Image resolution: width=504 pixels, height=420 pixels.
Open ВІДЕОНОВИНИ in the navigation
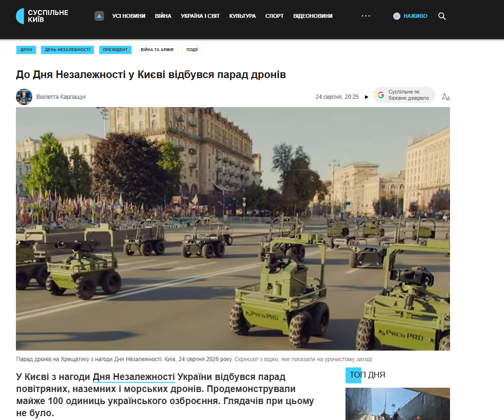pyautogui.click(x=313, y=16)
